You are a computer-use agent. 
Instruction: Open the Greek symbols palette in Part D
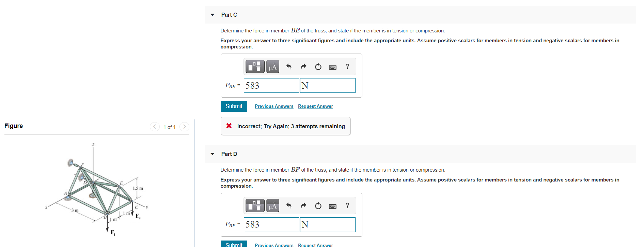pos(272,206)
